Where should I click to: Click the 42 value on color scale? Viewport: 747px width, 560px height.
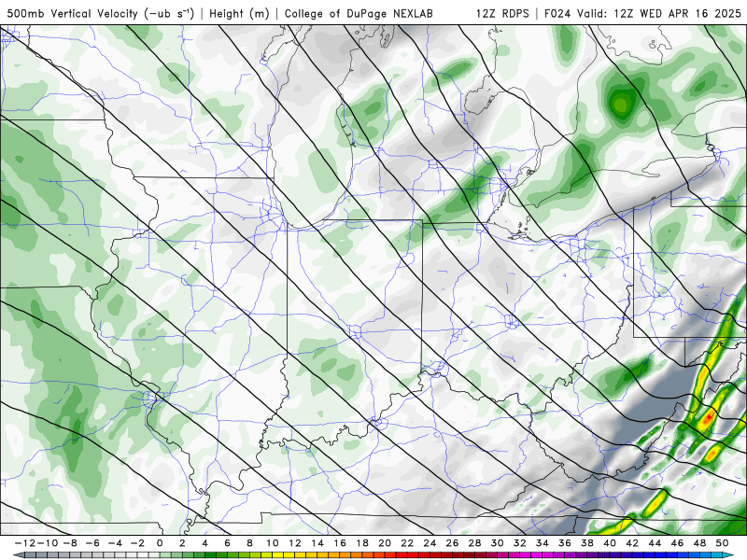(x=632, y=543)
